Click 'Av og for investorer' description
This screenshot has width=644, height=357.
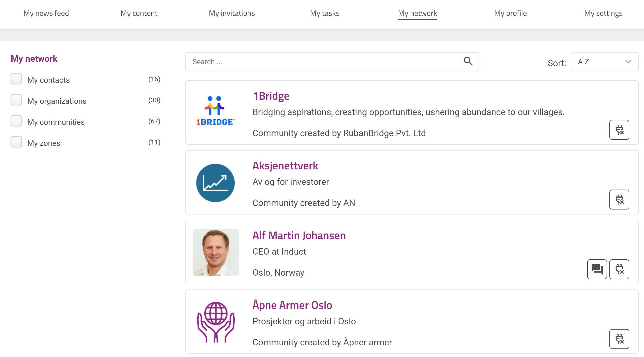tap(291, 182)
